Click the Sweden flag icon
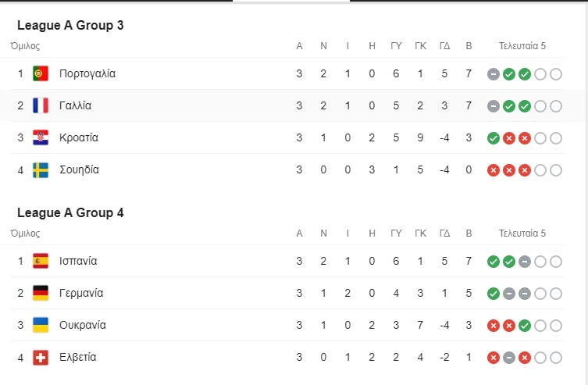588x385 pixels. click(41, 169)
